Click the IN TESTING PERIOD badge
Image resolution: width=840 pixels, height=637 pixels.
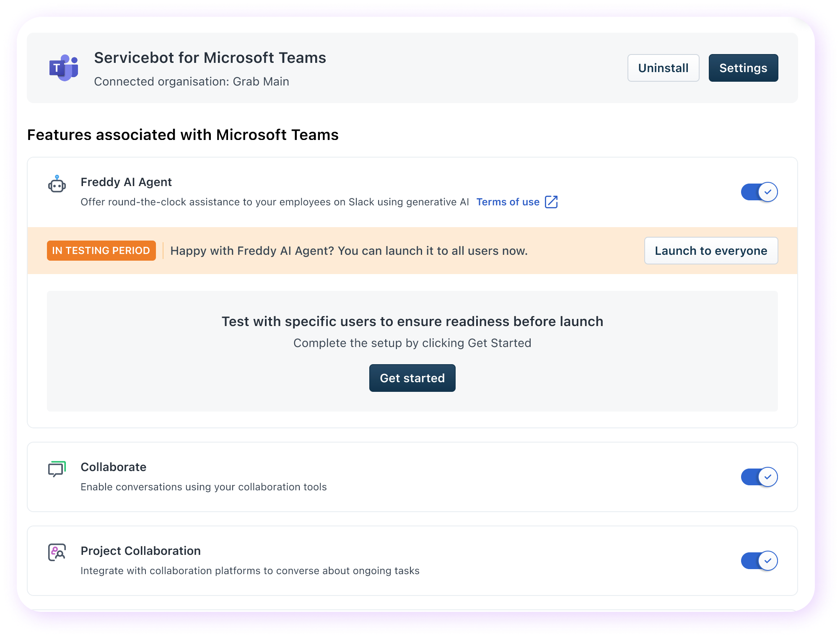[x=101, y=251]
